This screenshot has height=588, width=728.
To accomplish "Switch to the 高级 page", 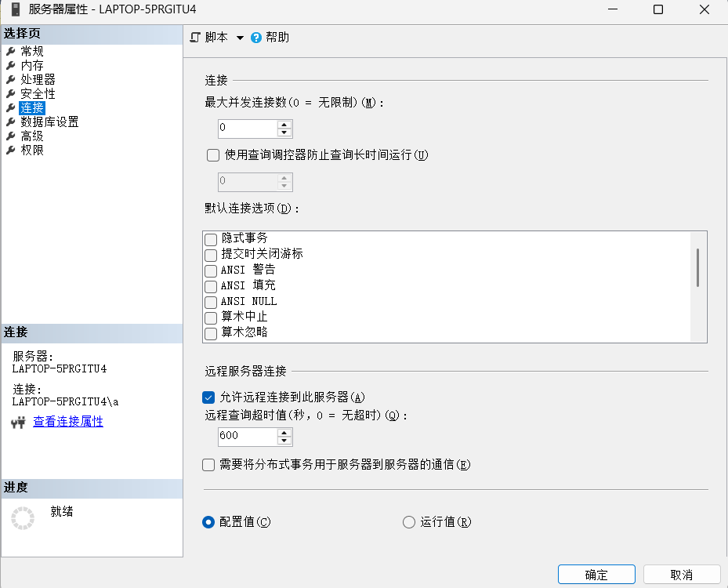I will tap(32, 136).
